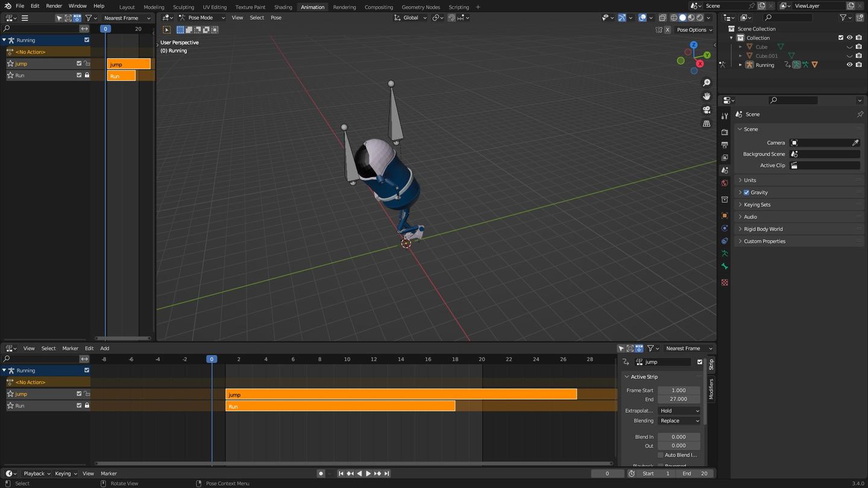Click the Frame Start value field

tap(679, 390)
